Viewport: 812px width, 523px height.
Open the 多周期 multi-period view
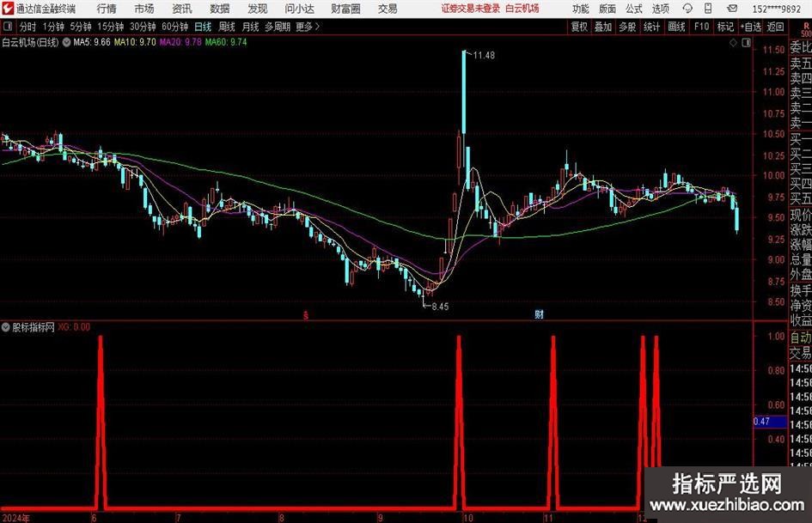click(277, 27)
